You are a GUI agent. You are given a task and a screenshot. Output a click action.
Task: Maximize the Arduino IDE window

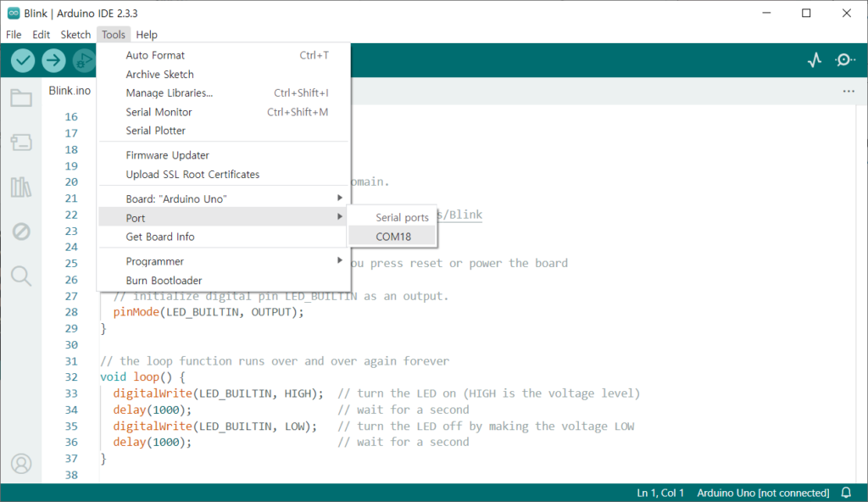click(x=807, y=13)
